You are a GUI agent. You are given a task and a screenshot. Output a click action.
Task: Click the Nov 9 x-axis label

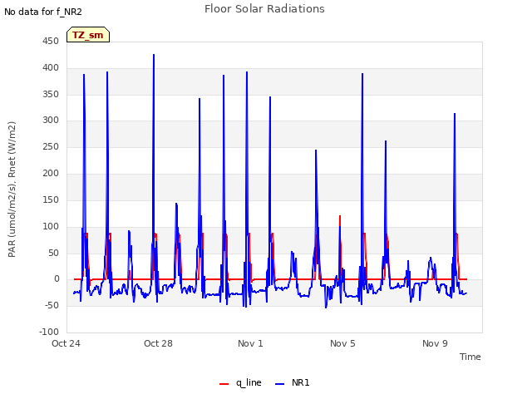(x=435, y=343)
